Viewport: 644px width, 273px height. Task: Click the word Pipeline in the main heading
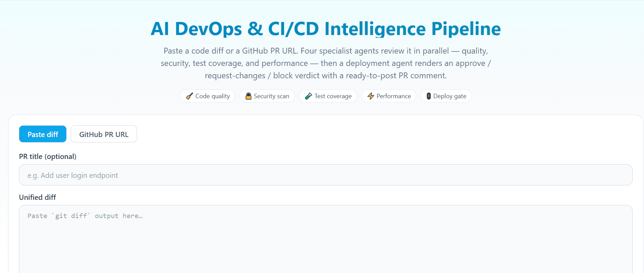466,29
